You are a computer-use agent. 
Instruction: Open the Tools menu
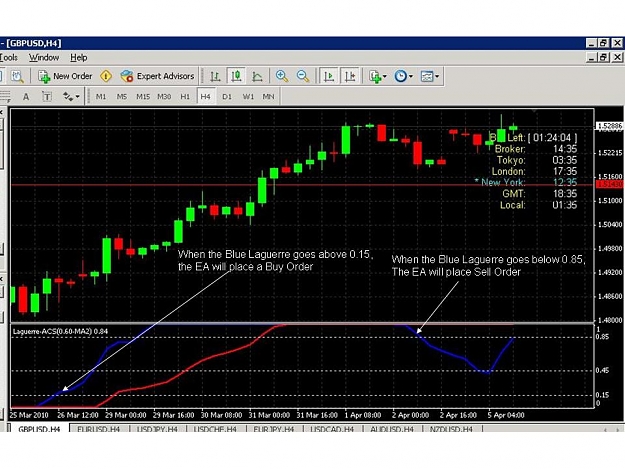pyautogui.click(x=9, y=58)
